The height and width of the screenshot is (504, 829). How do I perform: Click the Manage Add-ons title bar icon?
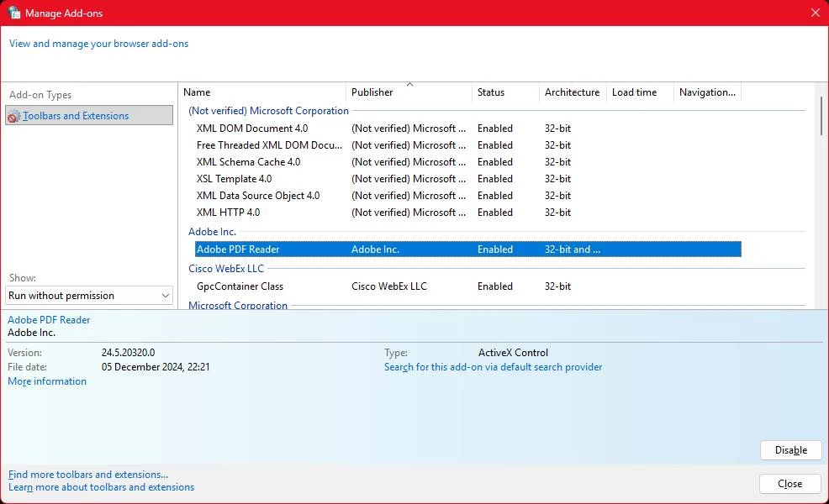[x=13, y=12]
